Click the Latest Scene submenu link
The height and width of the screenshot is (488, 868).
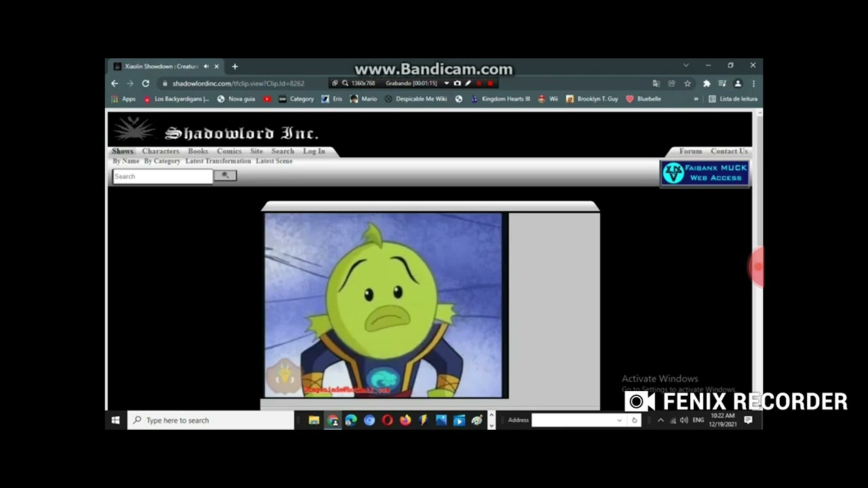[x=274, y=161]
